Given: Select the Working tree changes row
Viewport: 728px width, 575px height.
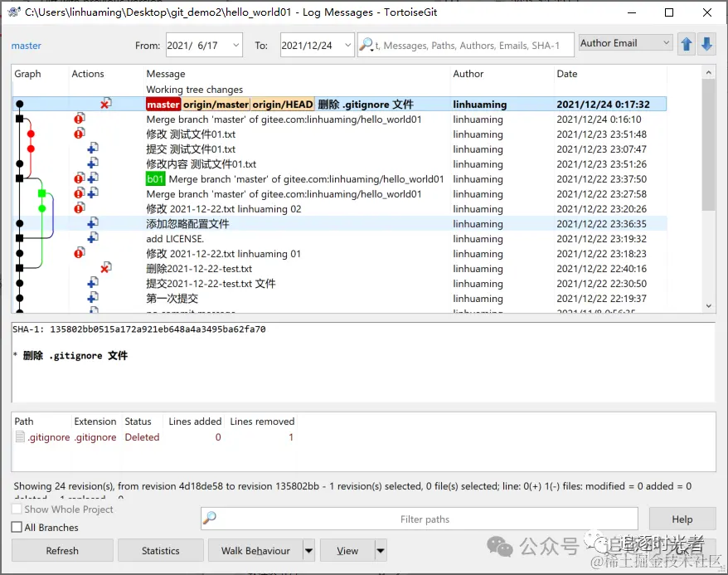Looking at the screenshot, I should (339, 89).
